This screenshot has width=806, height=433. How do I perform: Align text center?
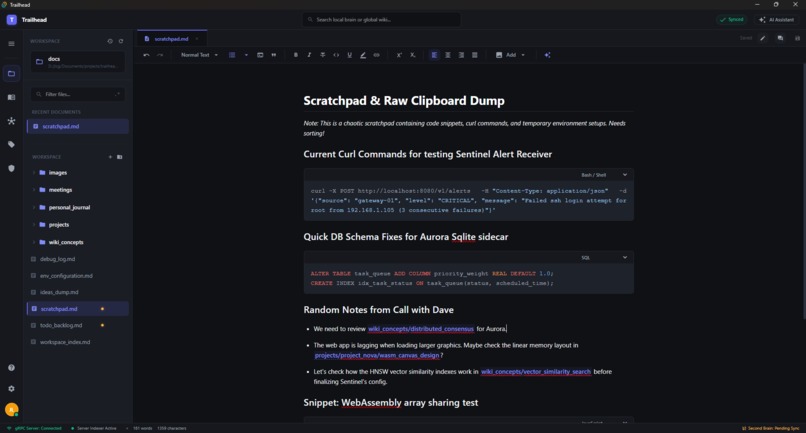448,55
